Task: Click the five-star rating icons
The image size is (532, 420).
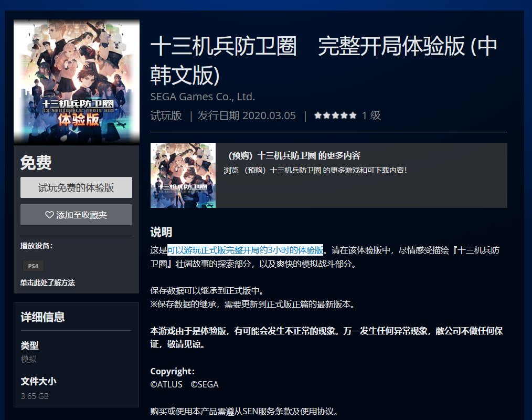Action: [x=335, y=115]
